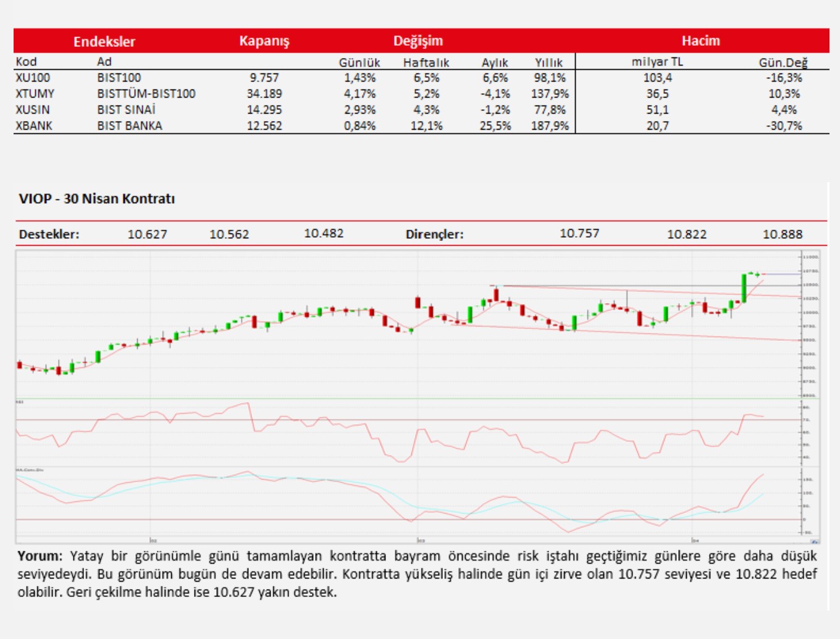Select the Gün.Değ sub-header
The height and width of the screenshot is (639, 840).
783,62
